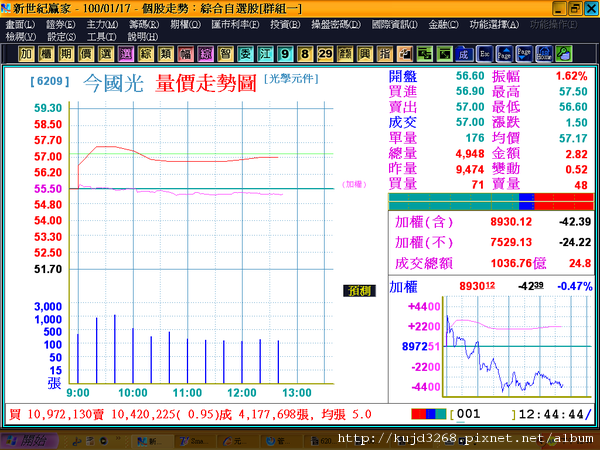Click the 價 (price) toolbar icon
This screenshot has height=450, width=600.
86,54
